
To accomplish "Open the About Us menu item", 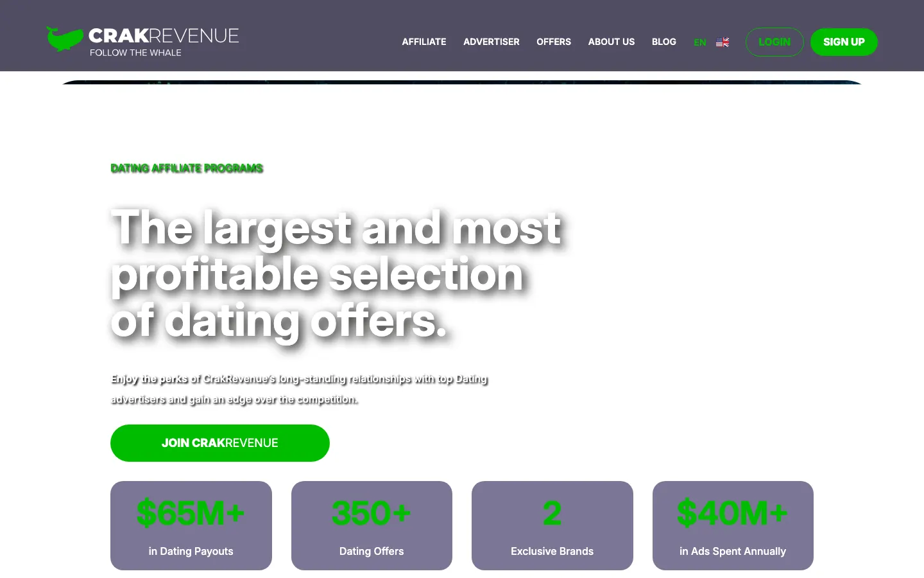I will [x=612, y=42].
